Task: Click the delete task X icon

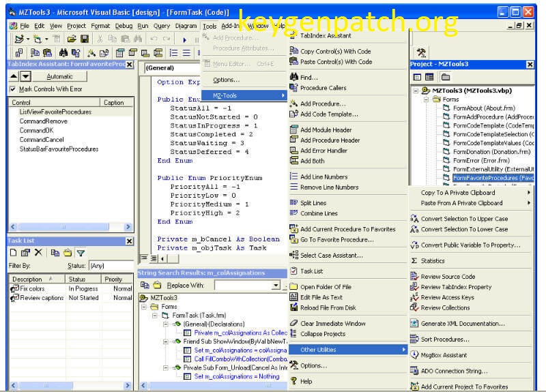Action: click(x=38, y=253)
